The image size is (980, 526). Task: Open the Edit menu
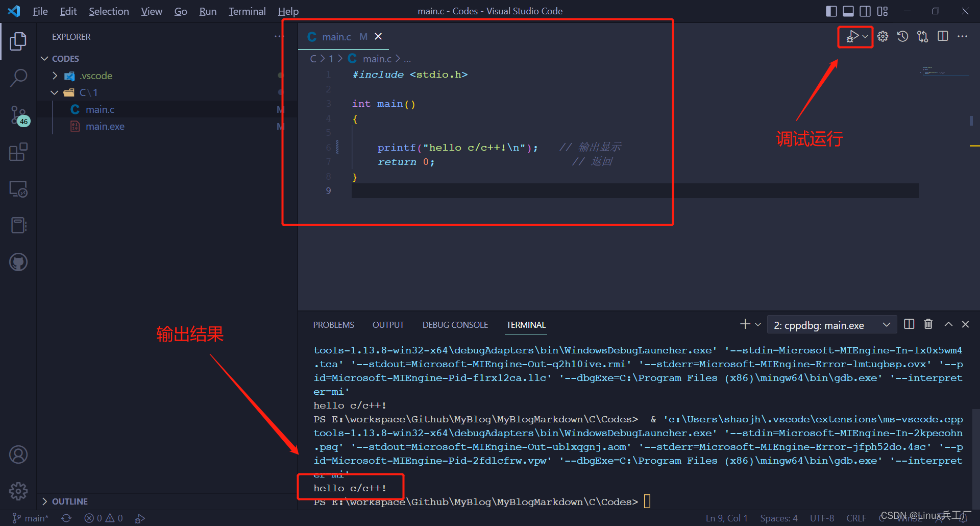pyautogui.click(x=68, y=11)
